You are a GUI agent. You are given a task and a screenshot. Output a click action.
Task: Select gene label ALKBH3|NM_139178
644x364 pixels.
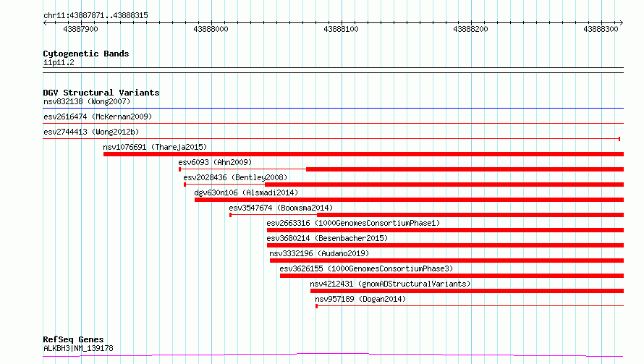(78, 348)
